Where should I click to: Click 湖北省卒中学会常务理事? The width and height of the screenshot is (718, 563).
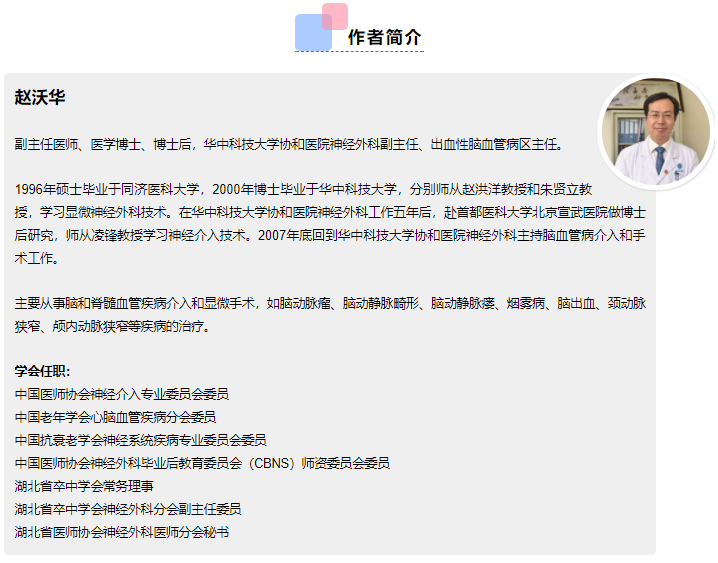[x=84, y=486]
